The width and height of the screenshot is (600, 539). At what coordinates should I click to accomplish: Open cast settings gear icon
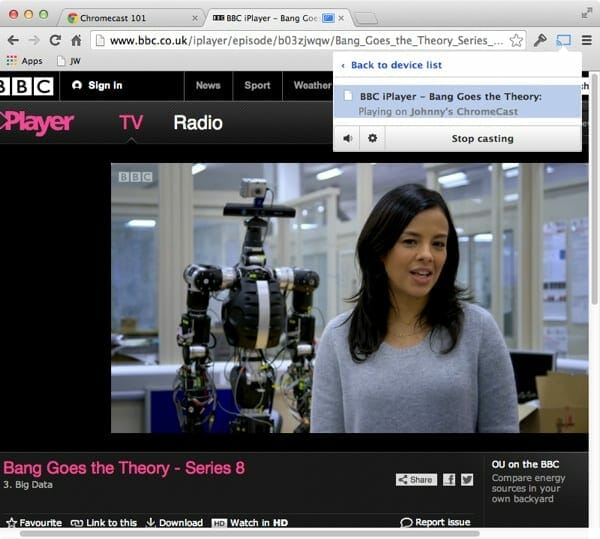click(372, 138)
